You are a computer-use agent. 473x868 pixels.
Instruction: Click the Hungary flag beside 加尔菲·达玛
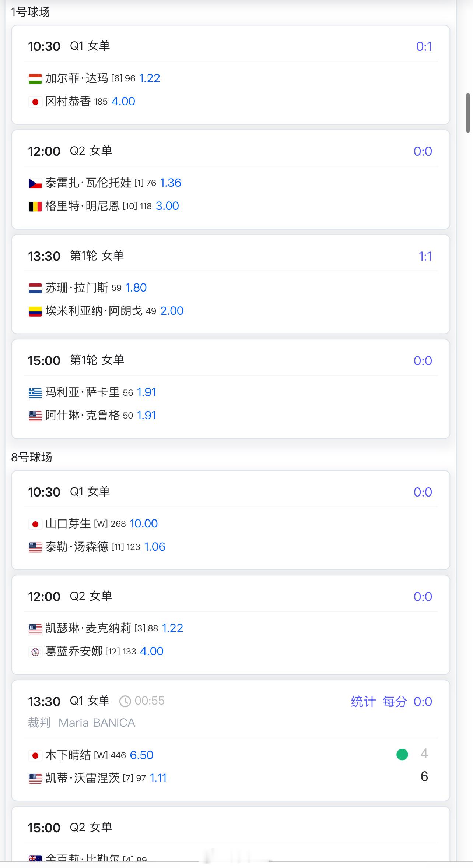(35, 79)
